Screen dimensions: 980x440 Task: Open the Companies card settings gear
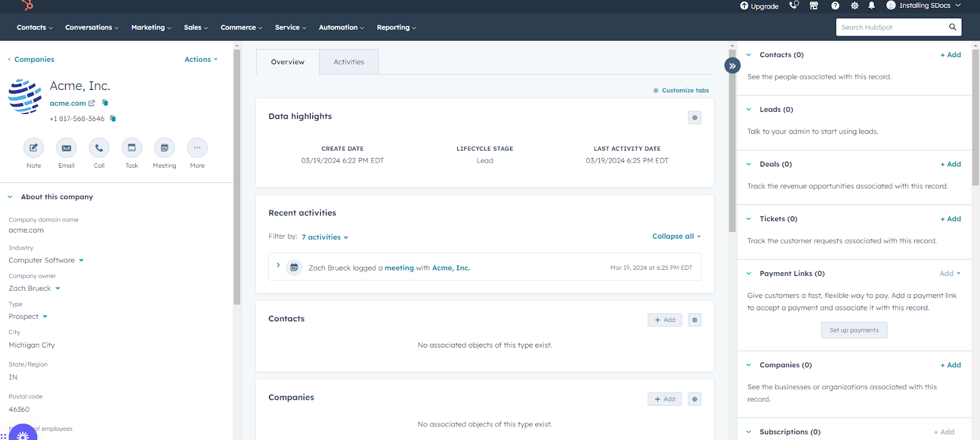(x=695, y=399)
